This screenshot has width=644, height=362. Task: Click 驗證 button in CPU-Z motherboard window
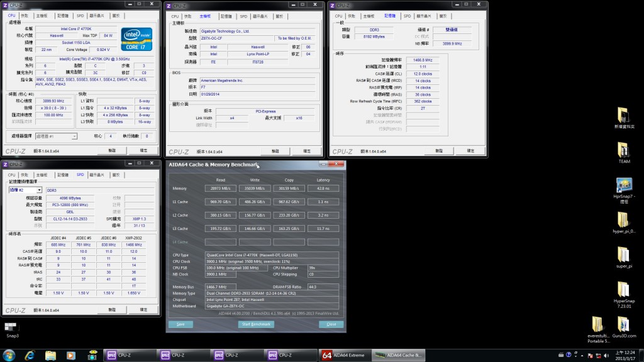[x=275, y=151]
